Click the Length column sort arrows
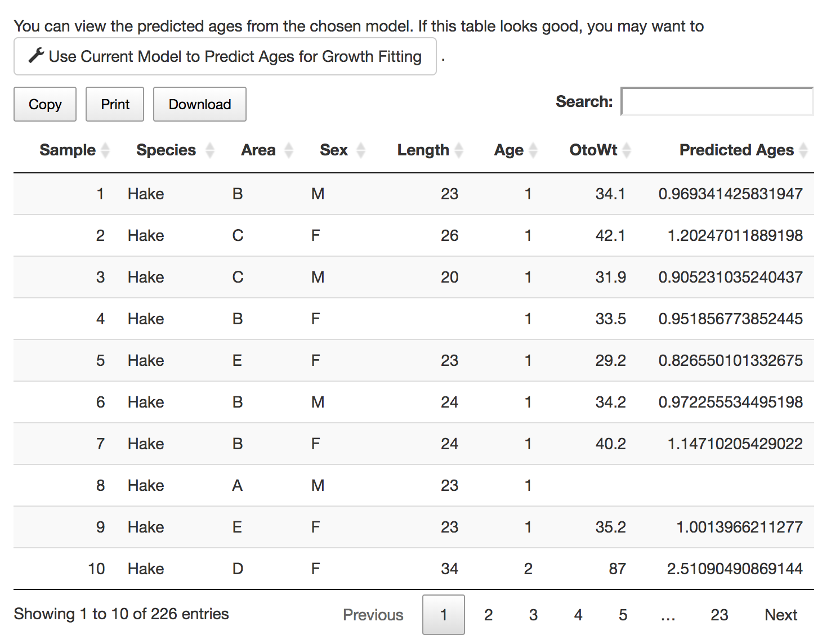 point(459,150)
